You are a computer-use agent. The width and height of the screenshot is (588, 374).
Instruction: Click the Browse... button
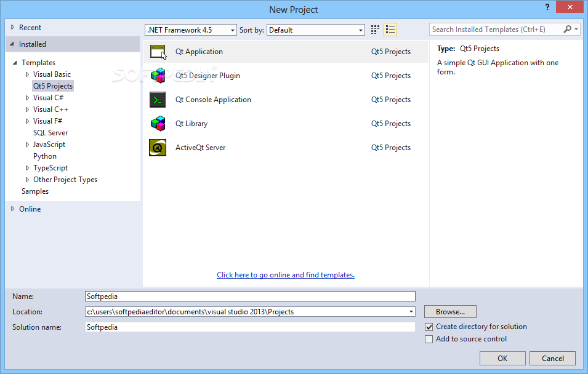click(450, 312)
